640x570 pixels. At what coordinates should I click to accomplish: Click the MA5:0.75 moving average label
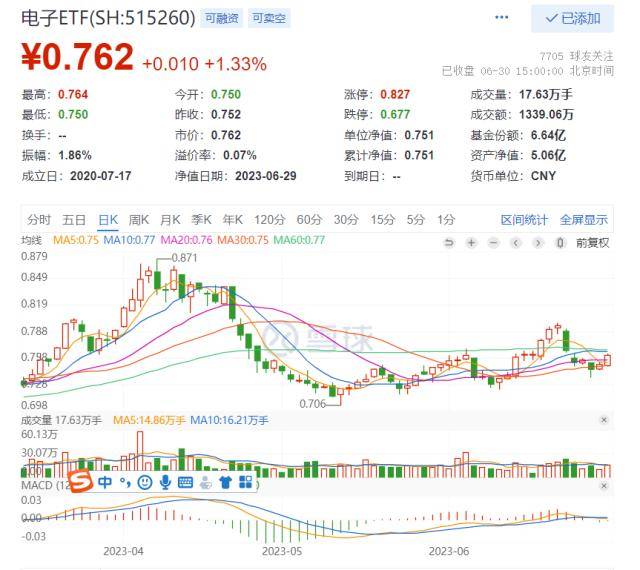tap(76, 240)
